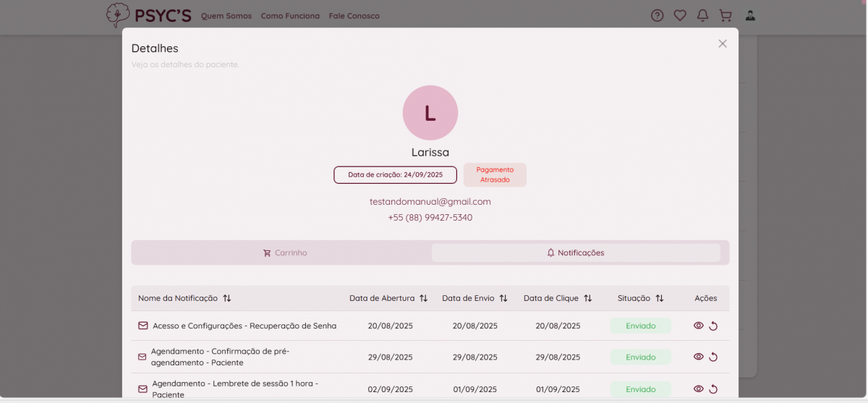Screen dimensions: 868x403
Task: Click the PSYC'S logo
Action: pyautogui.click(x=148, y=15)
